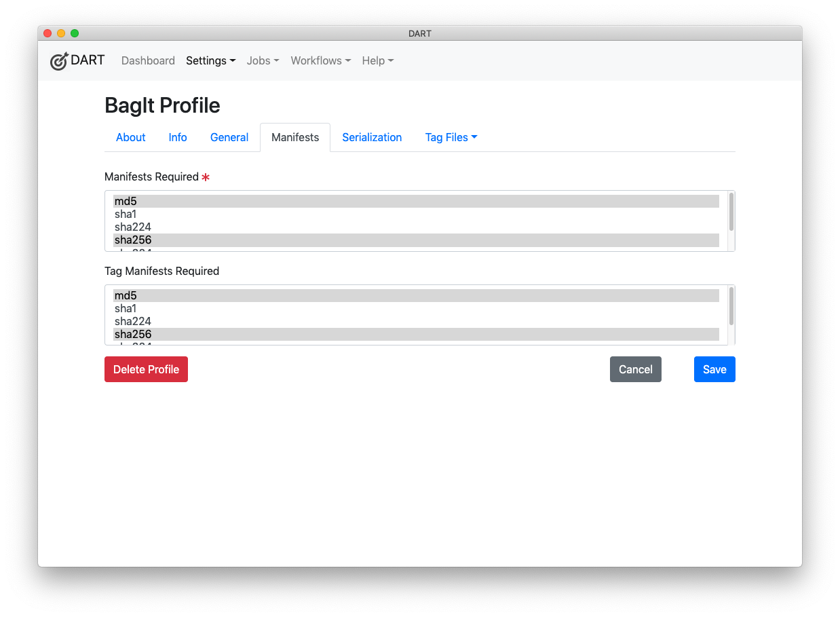Expand the Workflows dropdown
This screenshot has height=617, width=840.
click(x=320, y=60)
